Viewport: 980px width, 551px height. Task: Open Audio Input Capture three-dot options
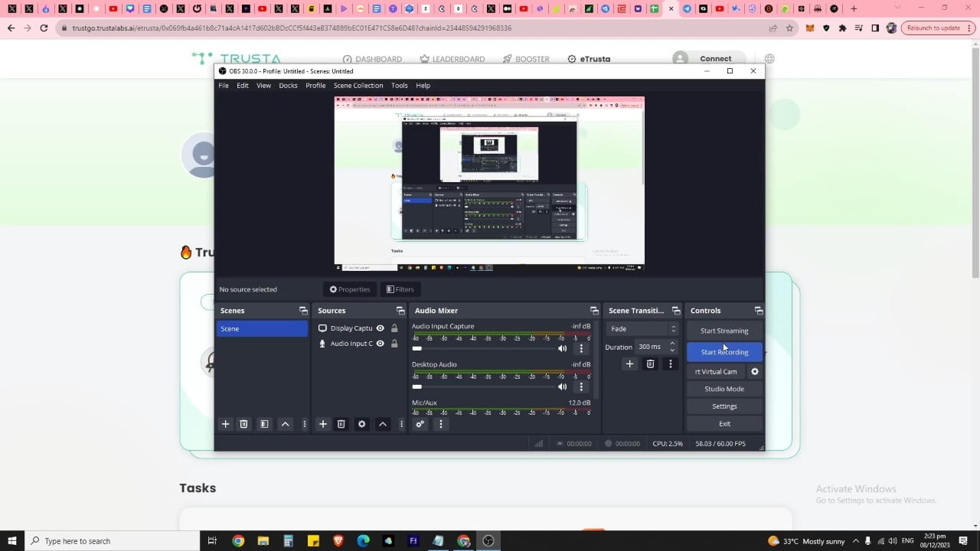tap(581, 348)
